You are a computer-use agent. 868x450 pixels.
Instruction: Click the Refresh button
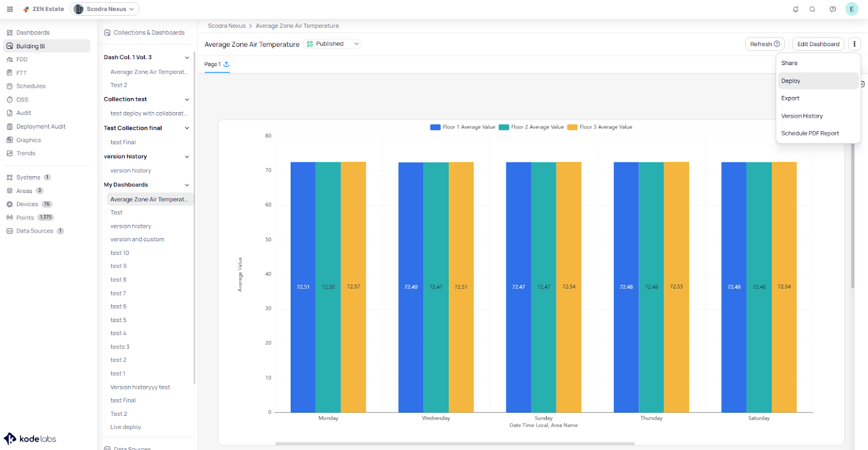[764, 44]
